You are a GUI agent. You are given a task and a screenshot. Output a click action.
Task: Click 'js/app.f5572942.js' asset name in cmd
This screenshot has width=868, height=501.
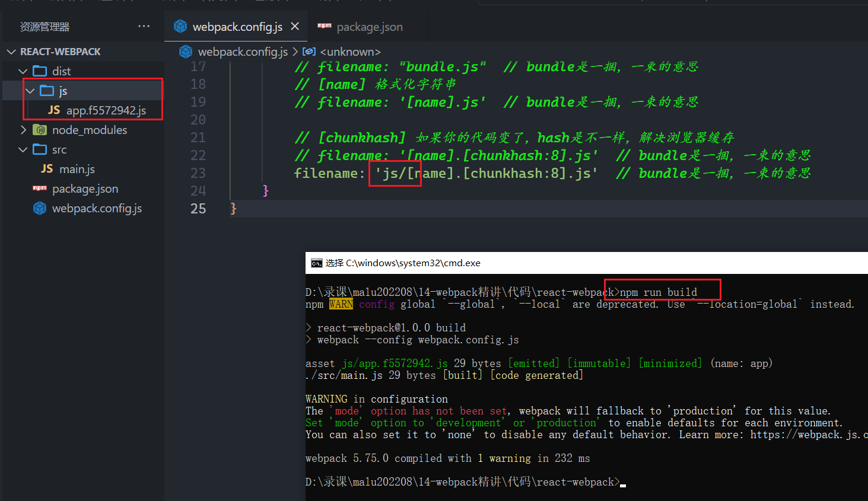(395, 363)
